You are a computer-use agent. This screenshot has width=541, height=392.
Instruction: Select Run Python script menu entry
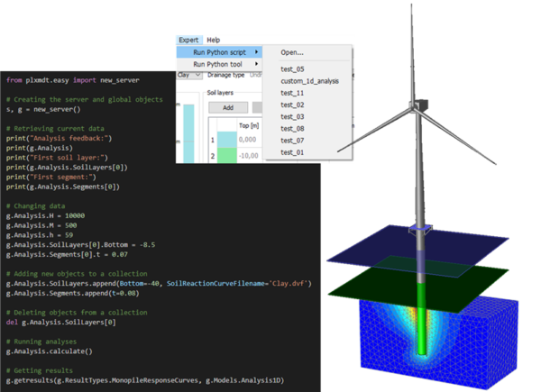click(x=219, y=52)
